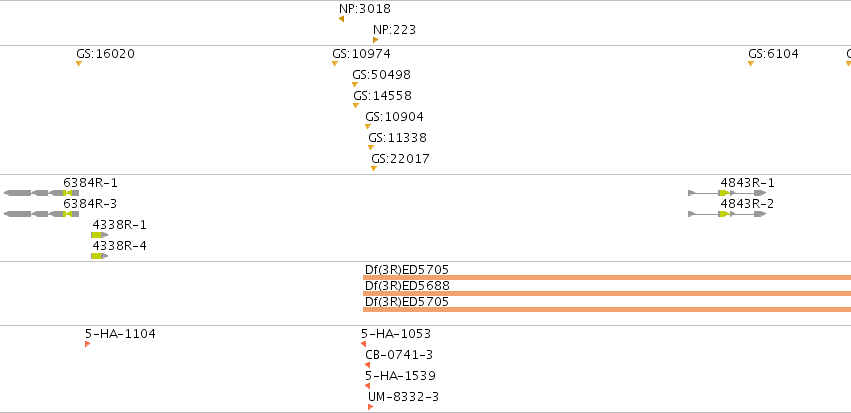
Task: Open the 6384R-1 gene model glyph
Action: pyautogui.click(x=41, y=193)
